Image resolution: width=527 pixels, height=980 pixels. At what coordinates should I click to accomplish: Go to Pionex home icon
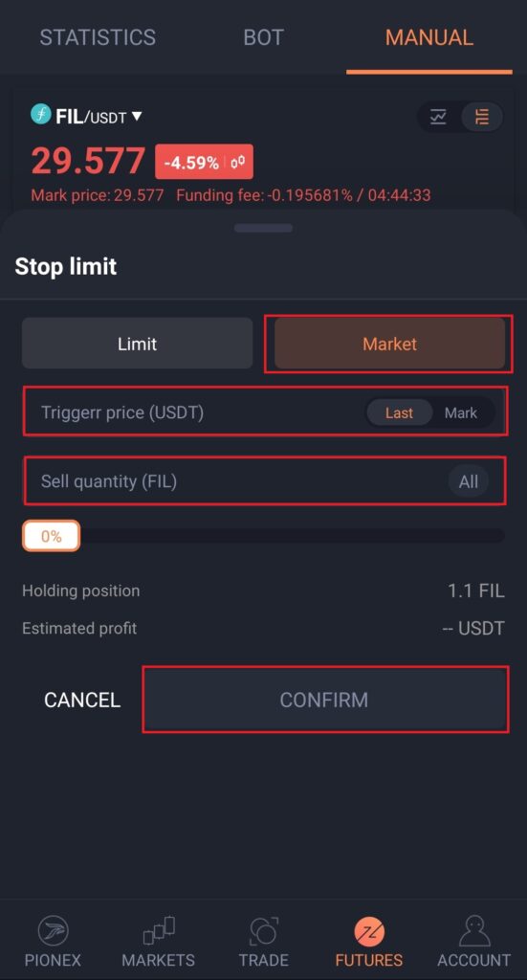tap(53, 930)
